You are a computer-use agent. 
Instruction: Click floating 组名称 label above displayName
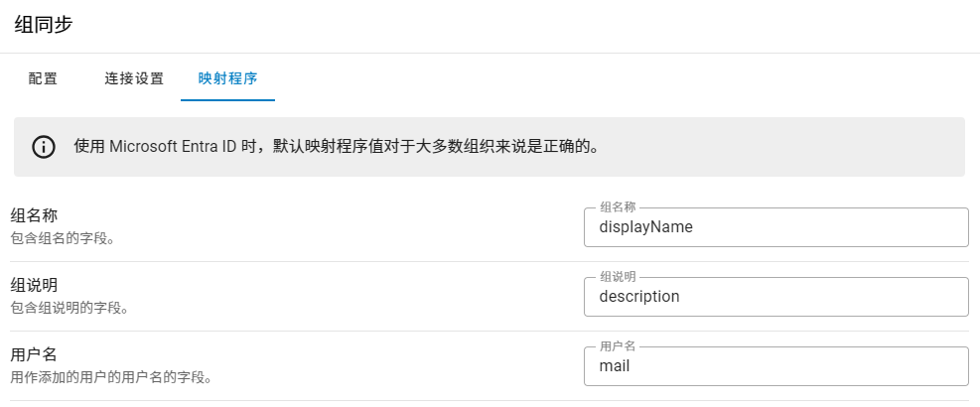click(x=618, y=207)
